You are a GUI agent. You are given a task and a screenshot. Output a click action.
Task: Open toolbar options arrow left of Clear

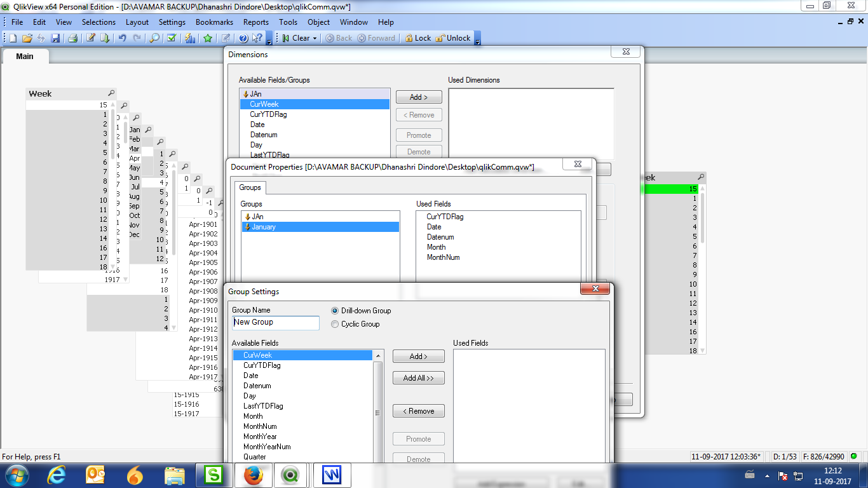point(269,39)
